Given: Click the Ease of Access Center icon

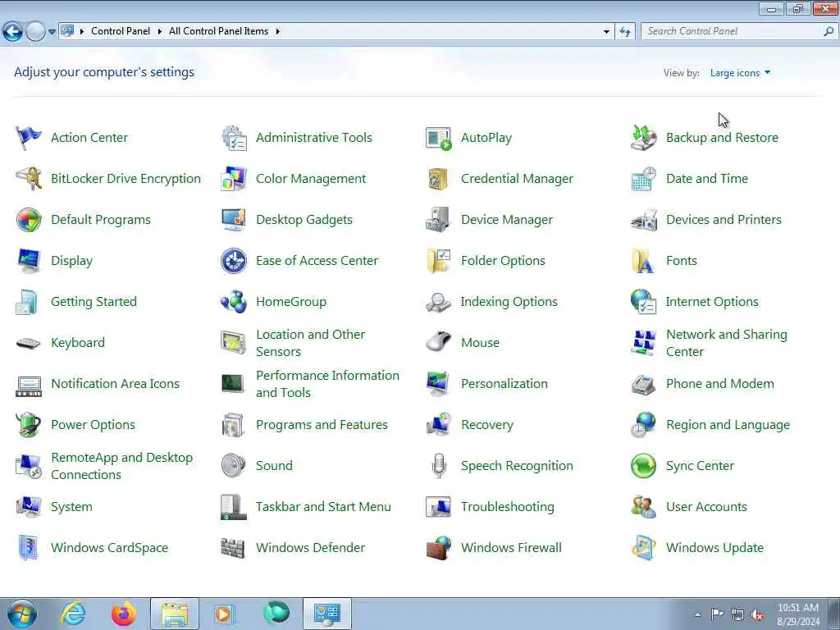Looking at the screenshot, I should 234,261.
